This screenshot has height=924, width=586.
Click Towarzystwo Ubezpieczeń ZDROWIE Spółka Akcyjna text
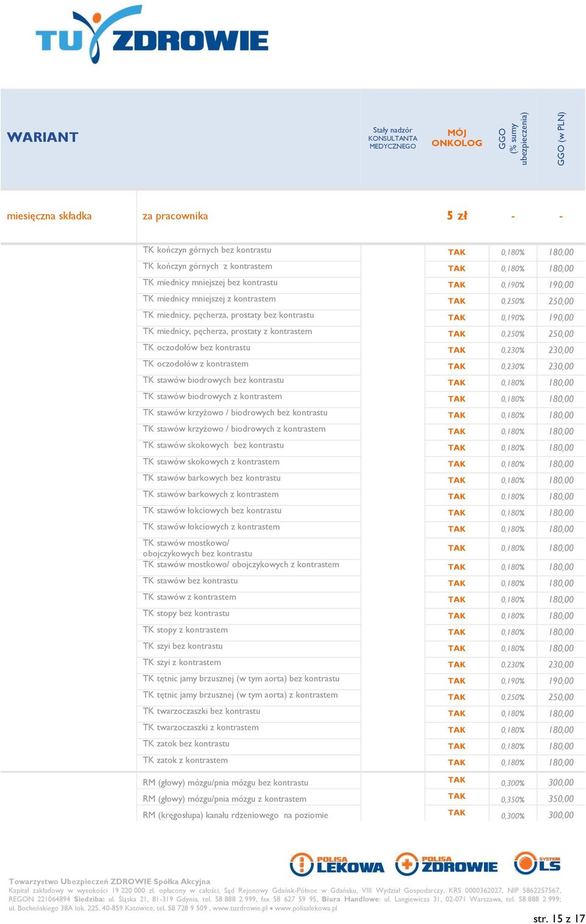pos(109,881)
